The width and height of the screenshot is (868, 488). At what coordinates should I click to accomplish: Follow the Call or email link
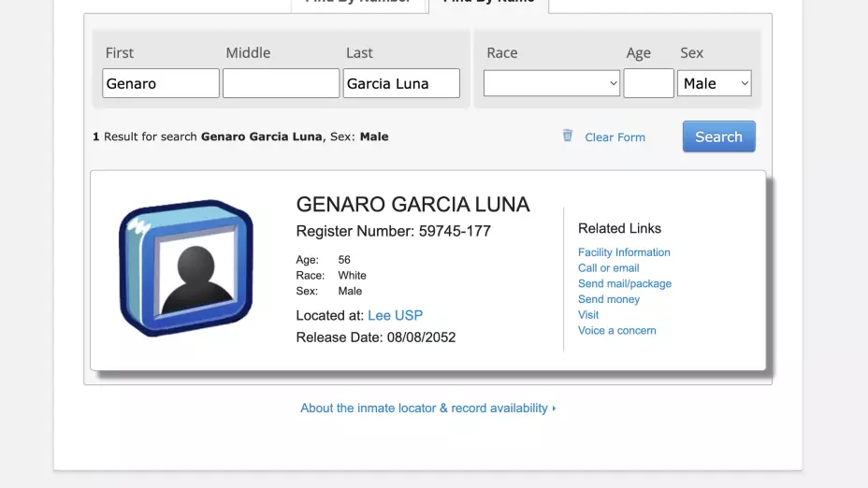pos(608,268)
